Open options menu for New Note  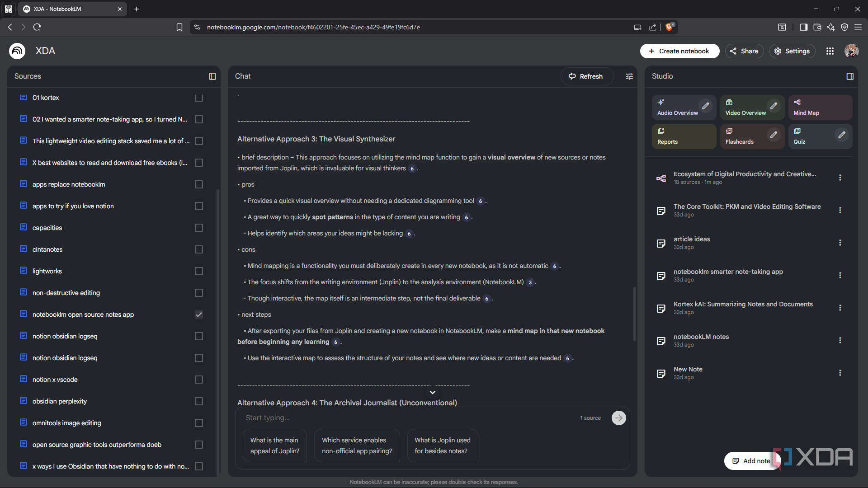tap(840, 373)
